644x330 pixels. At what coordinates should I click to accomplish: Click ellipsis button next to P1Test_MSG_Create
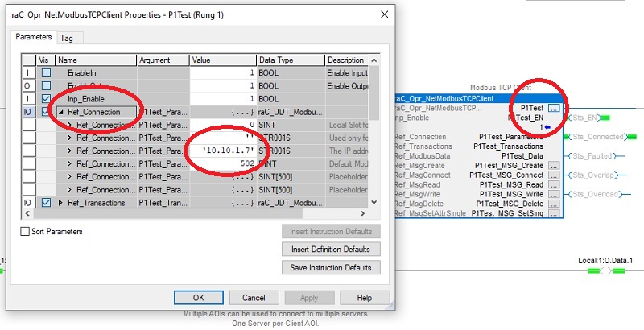pyautogui.click(x=553, y=166)
